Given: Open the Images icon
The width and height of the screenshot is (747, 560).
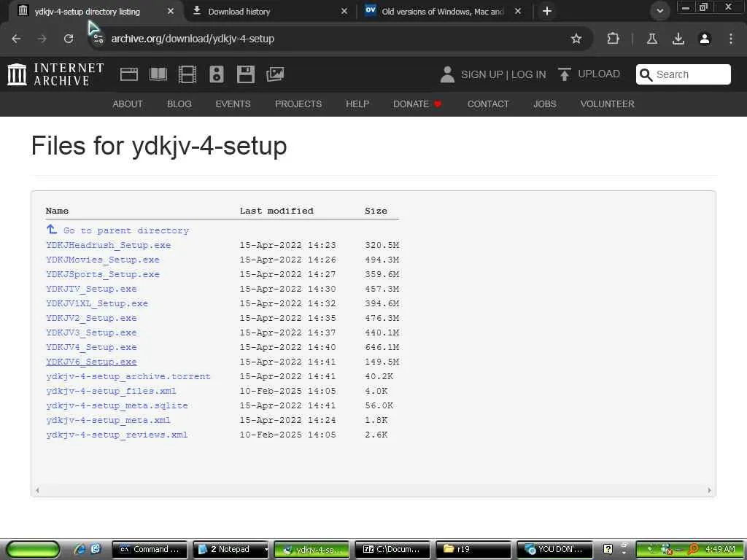Looking at the screenshot, I should tap(275, 74).
